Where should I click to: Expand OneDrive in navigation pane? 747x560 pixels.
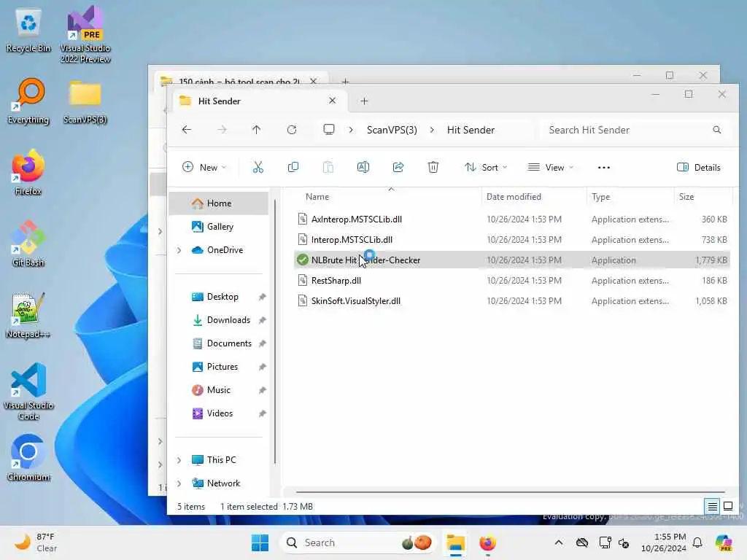[x=179, y=250]
